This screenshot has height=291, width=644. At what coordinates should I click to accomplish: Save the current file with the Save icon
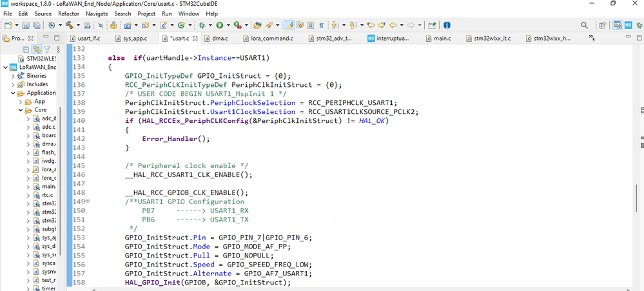pyautogui.click(x=26, y=26)
